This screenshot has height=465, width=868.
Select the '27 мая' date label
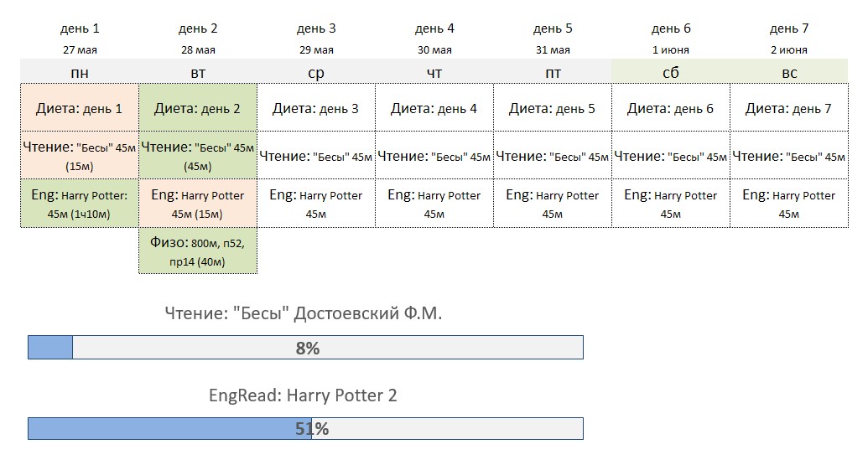point(80,49)
